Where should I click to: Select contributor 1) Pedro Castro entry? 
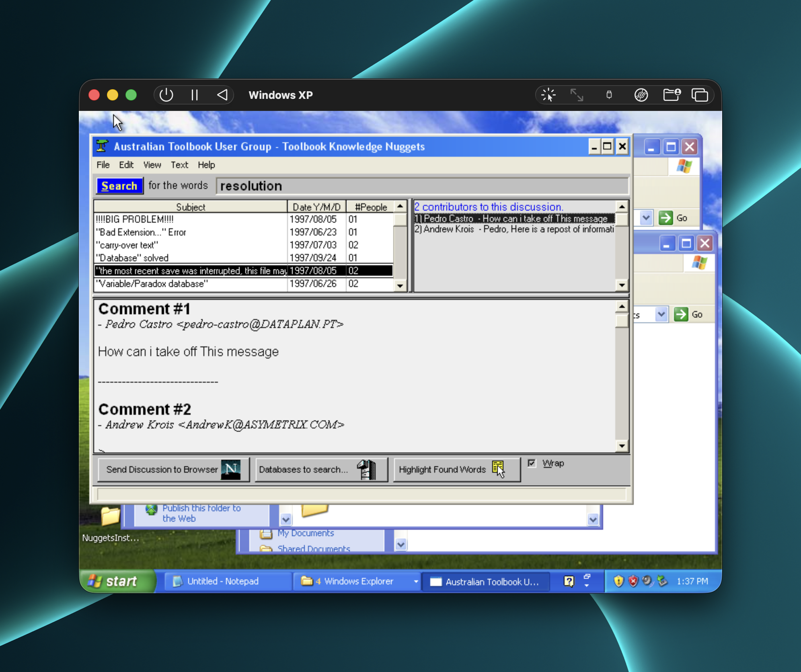514,218
